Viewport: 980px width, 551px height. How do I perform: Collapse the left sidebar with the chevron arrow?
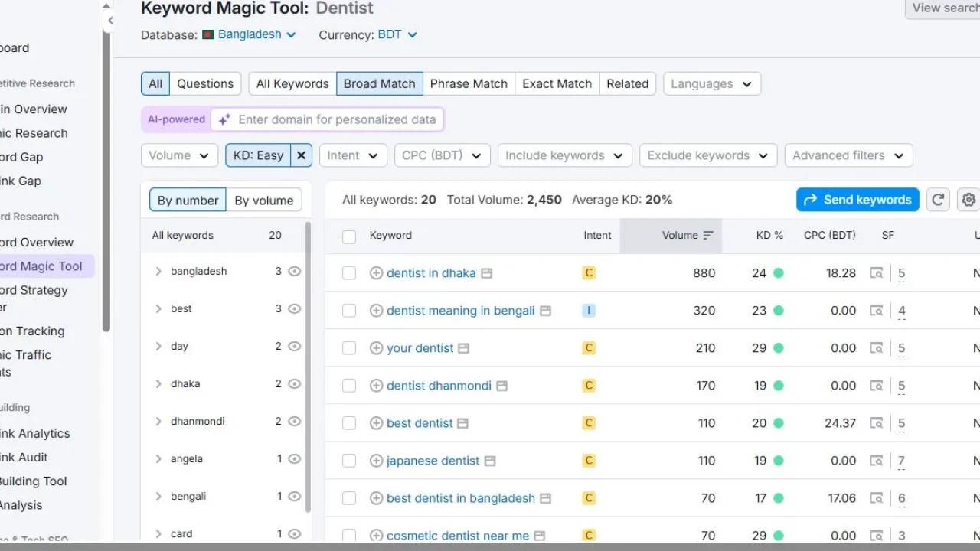click(x=109, y=21)
